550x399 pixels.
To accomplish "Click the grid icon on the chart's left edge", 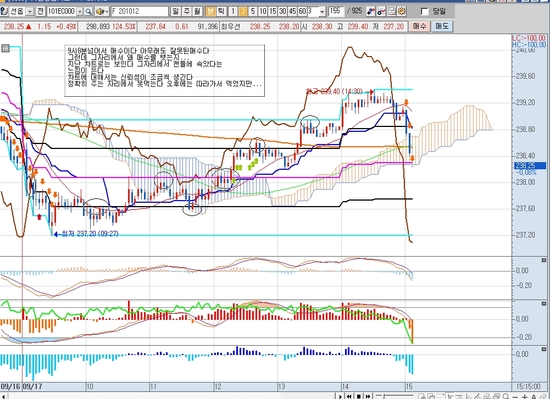I will [x=5, y=48].
